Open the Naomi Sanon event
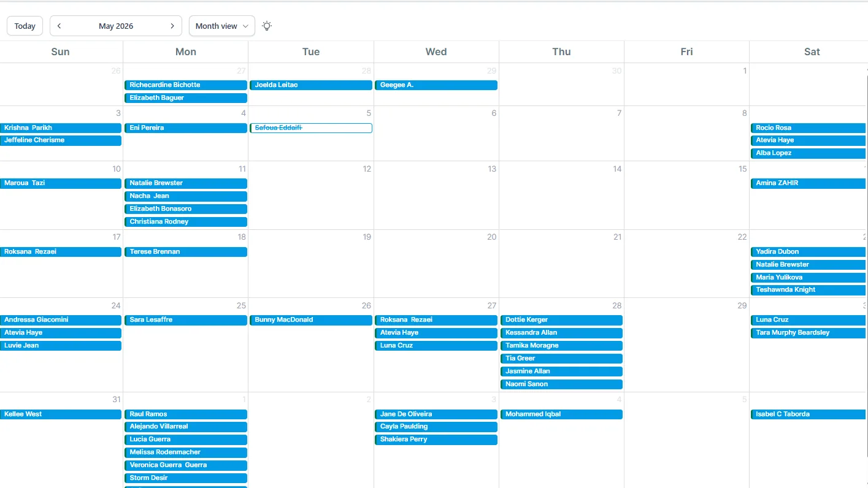 (561, 384)
